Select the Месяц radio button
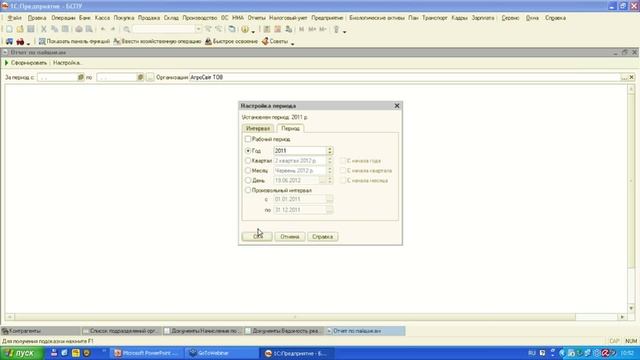640x360 pixels. point(248,170)
